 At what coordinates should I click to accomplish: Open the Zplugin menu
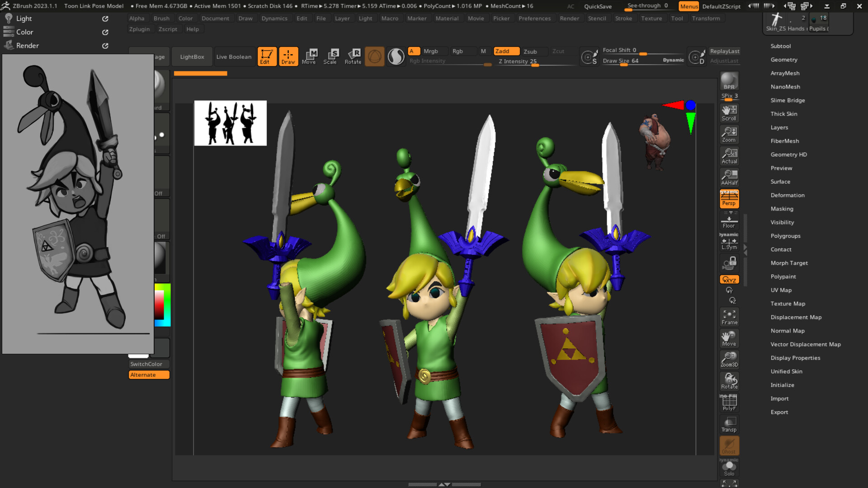point(139,29)
